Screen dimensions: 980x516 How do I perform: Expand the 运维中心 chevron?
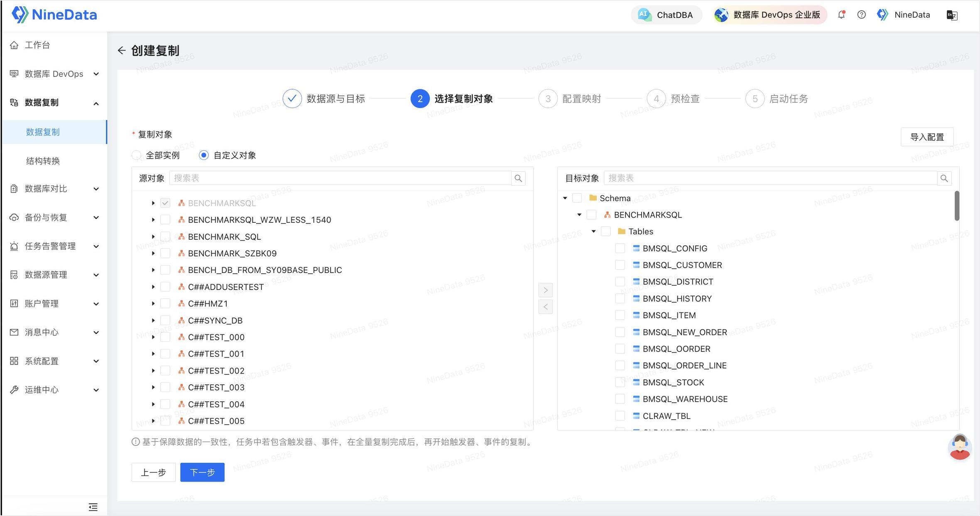coord(96,390)
